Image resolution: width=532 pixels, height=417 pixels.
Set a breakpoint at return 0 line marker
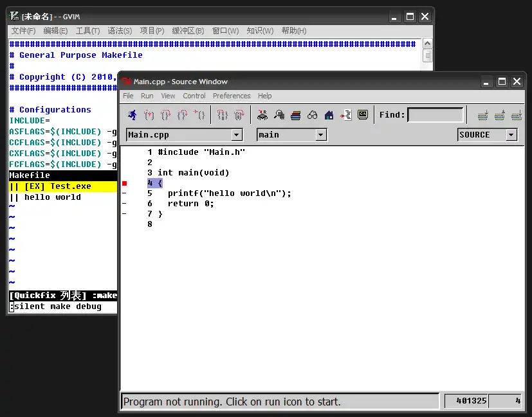[x=124, y=203]
